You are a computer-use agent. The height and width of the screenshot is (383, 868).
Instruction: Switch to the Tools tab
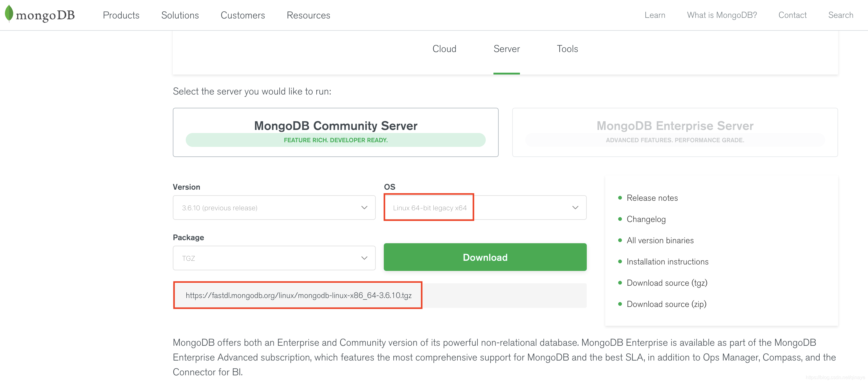tap(567, 49)
